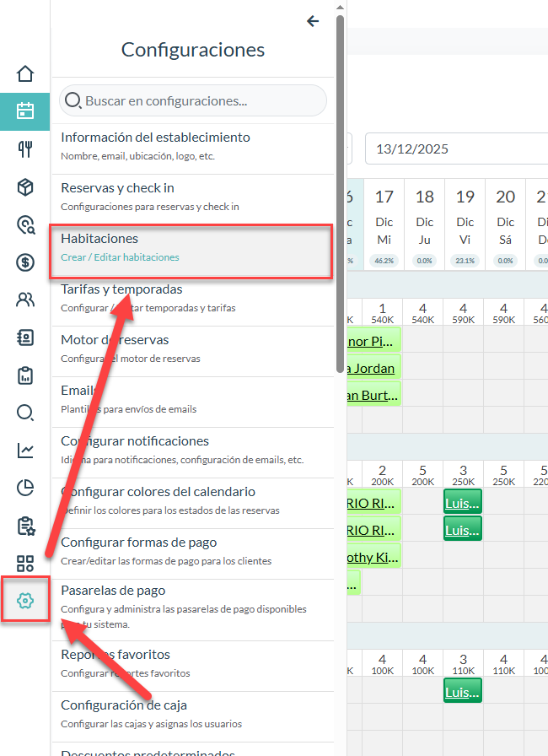Click the 13/12/2025 date field
Screen dimensions: 548x756
456,149
